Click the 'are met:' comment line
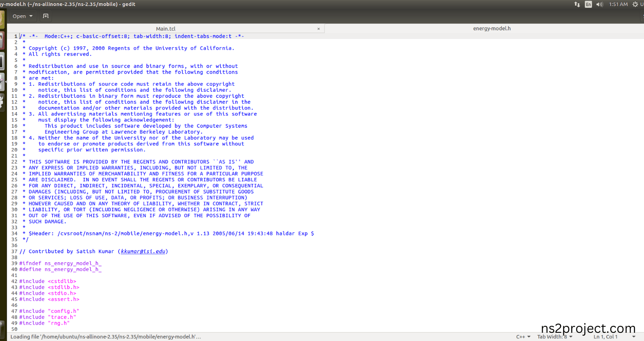 tap(38, 78)
